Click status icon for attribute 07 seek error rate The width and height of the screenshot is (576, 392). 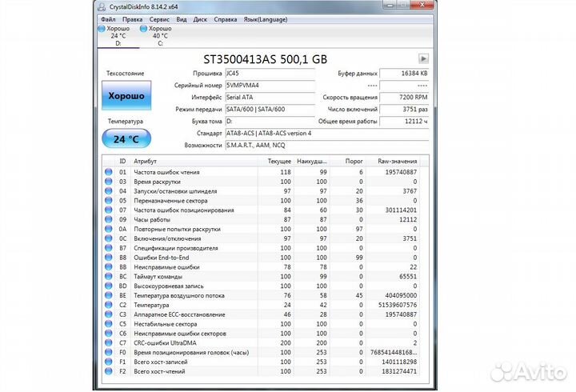click(x=108, y=210)
